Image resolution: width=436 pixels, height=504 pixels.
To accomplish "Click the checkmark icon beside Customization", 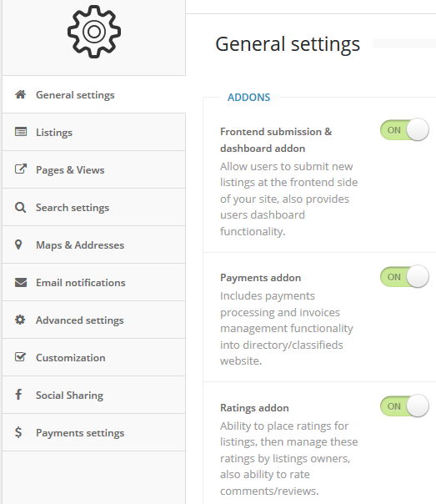I will pyautogui.click(x=20, y=357).
